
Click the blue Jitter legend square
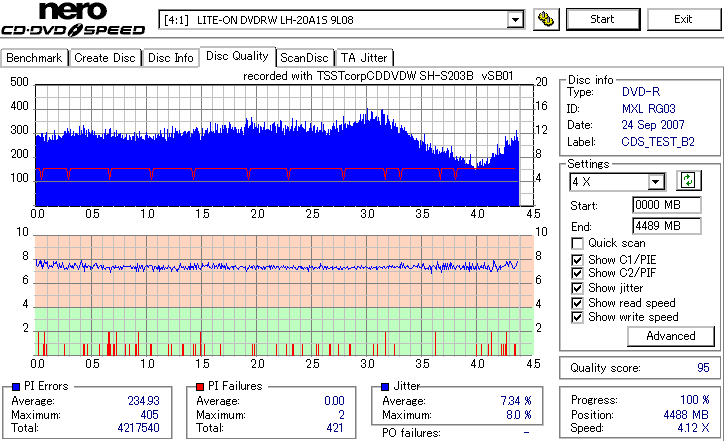[x=385, y=387]
